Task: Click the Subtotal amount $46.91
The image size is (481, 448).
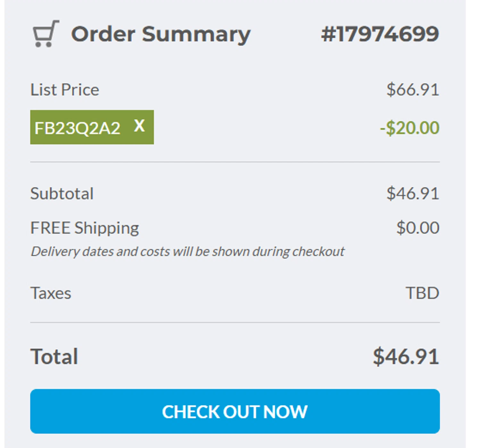Action: click(x=413, y=194)
